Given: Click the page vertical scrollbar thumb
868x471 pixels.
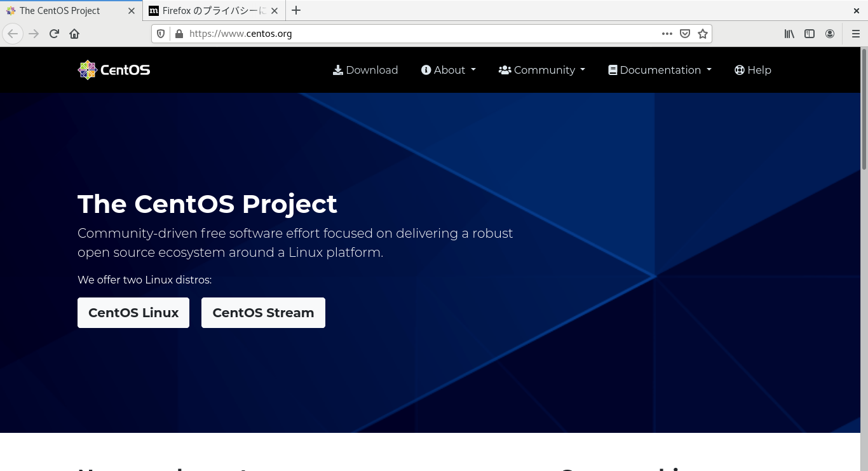Looking at the screenshot, I should (x=864, y=109).
